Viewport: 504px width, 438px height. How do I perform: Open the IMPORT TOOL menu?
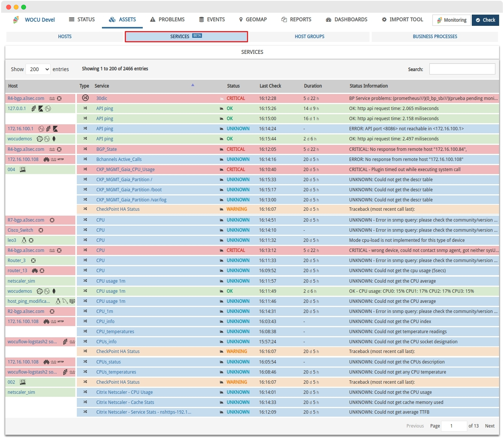click(x=402, y=19)
